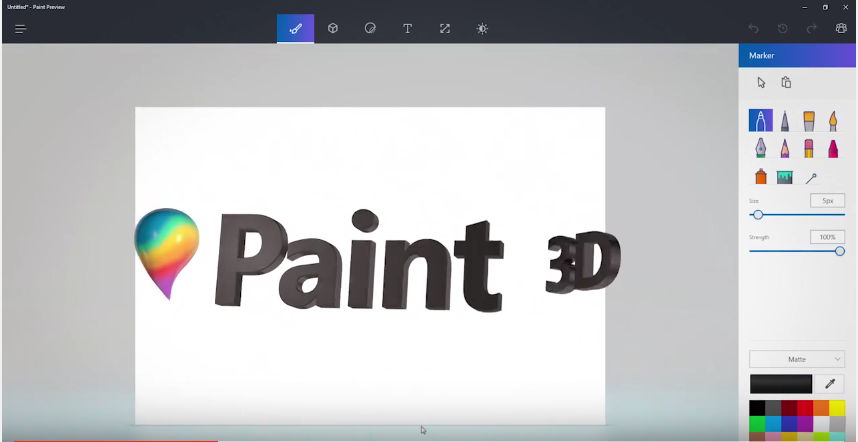The width and height of the screenshot is (858, 442).
Task: Open the history clock icon
Action: [x=782, y=28]
